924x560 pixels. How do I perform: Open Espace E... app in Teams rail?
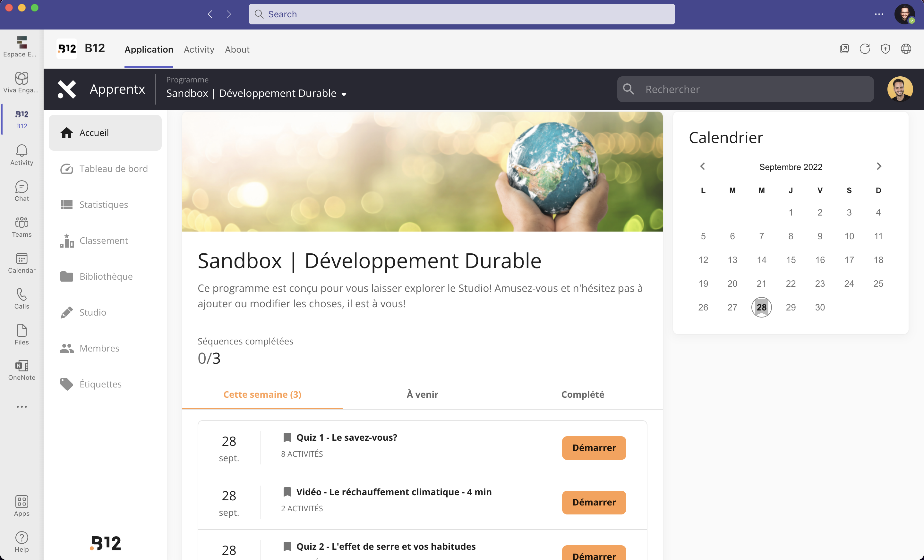(21, 47)
